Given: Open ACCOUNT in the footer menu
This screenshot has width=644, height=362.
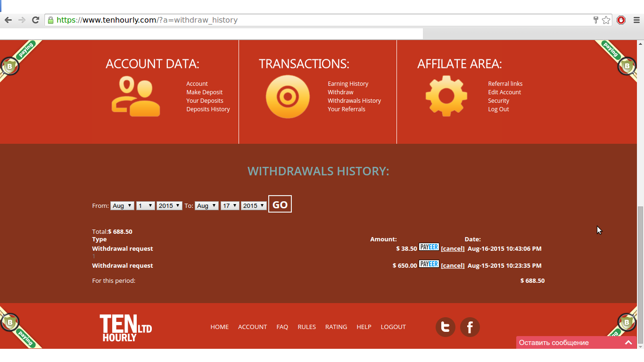Looking at the screenshot, I should click(252, 327).
